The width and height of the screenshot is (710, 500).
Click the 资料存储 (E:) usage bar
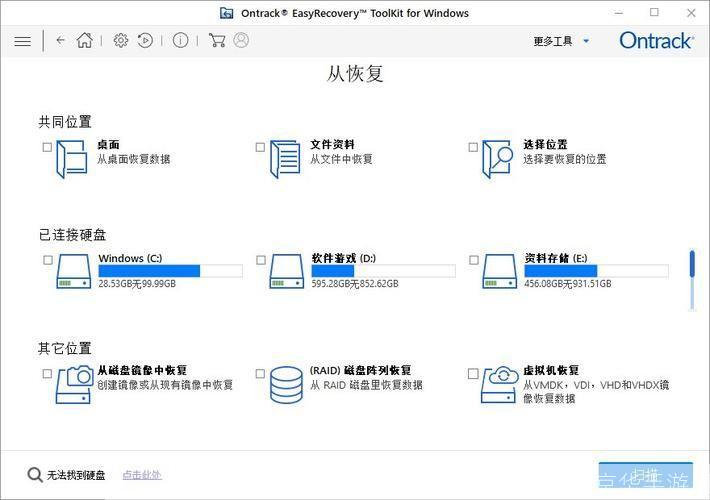click(596, 271)
